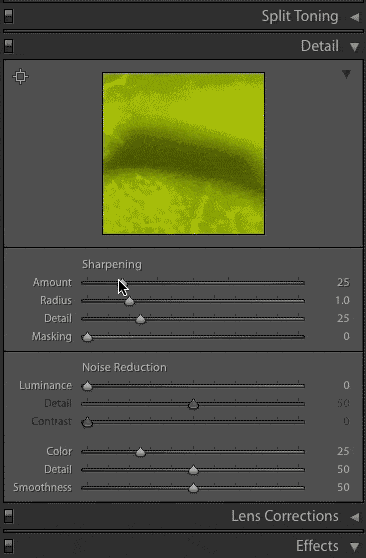Toggle the Detail panel on/off switch
Screen dimensions: 366x558
9,47
